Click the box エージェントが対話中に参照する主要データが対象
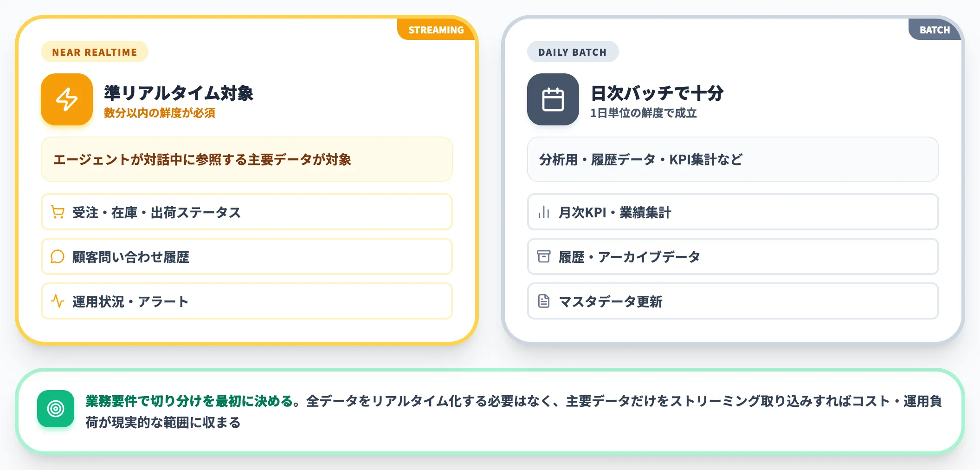The width and height of the screenshot is (980, 470). click(x=247, y=159)
